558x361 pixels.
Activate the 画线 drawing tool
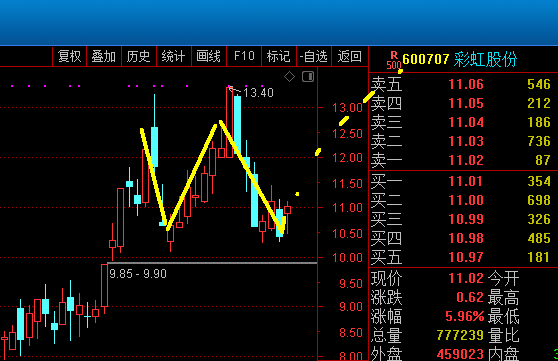209,56
